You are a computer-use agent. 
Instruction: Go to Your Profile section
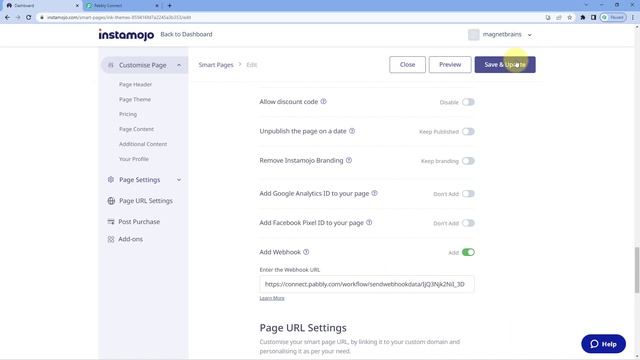click(x=133, y=159)
